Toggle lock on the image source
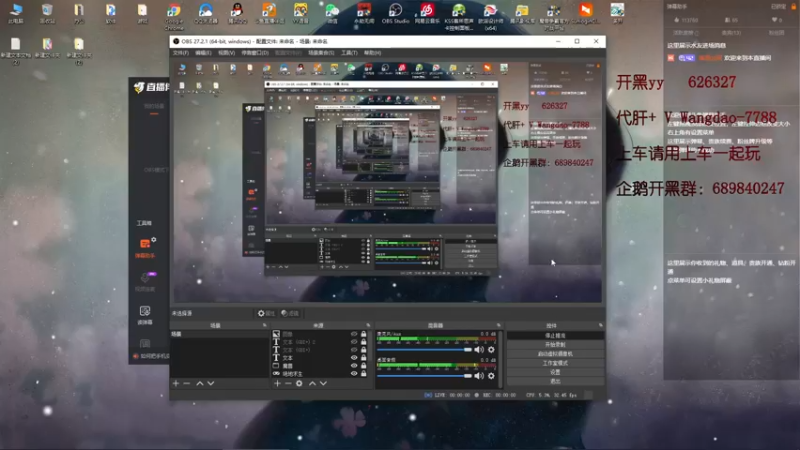The image size is (800, 450). coord(364,334)
